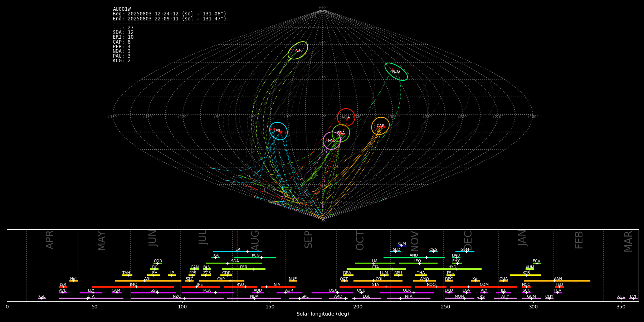Select the STA shower bar in the timeline
644x322 pixels.
coord(375,287)
